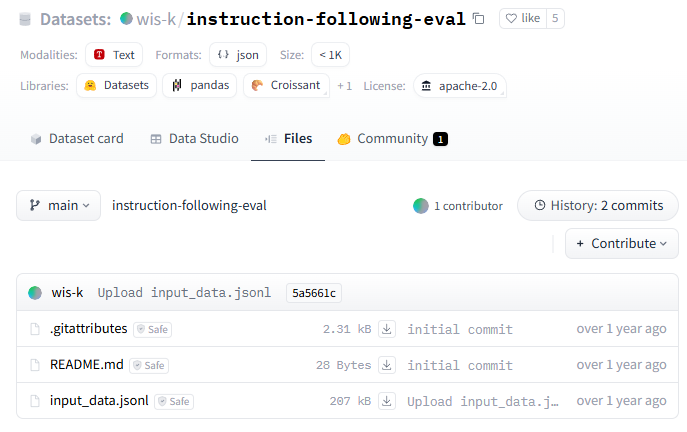Download the README.md file

coord(386,365)
